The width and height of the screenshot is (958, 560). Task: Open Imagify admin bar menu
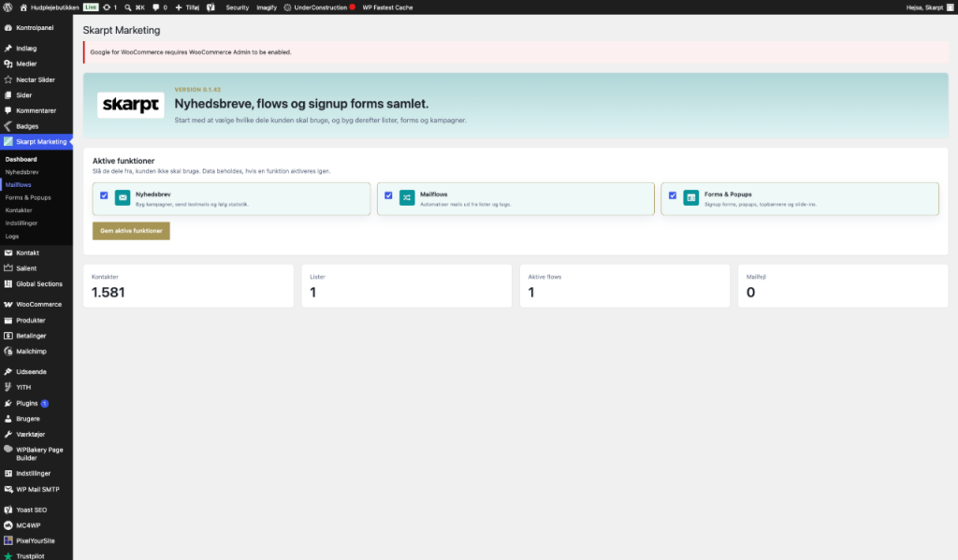tap(267, 7)
